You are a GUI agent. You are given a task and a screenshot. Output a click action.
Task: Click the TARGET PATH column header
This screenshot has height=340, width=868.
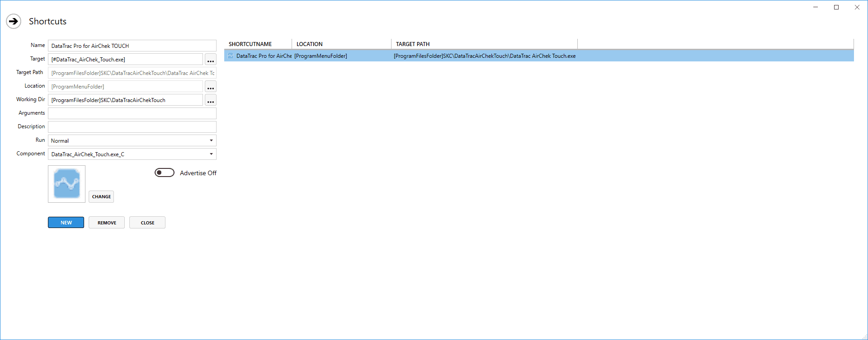click(412, 44)
